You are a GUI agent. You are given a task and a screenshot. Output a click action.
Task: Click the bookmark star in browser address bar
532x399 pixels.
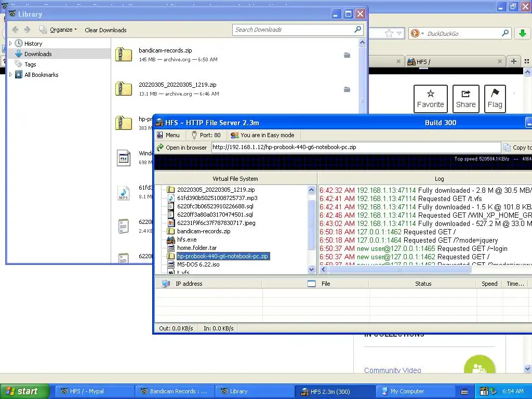[x=389, y=33]
